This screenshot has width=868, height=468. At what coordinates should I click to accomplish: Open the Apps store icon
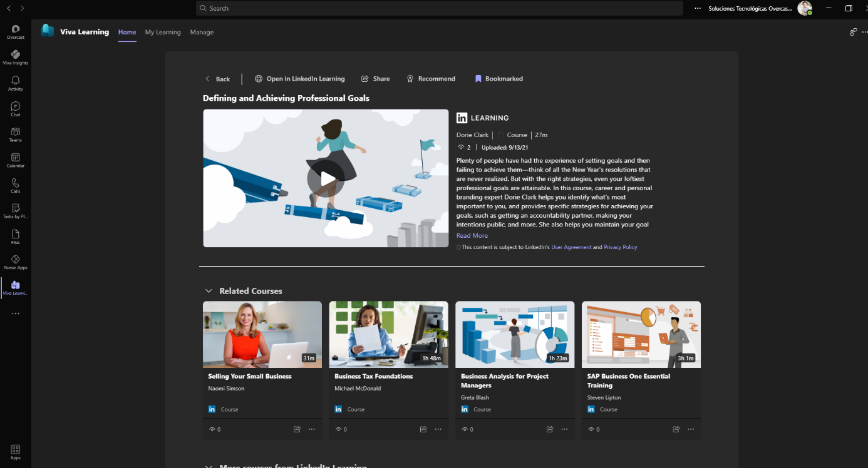[16, 452]
